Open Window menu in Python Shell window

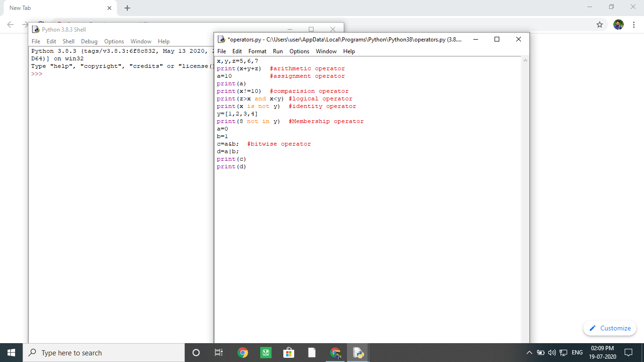(x=141, y=41)
